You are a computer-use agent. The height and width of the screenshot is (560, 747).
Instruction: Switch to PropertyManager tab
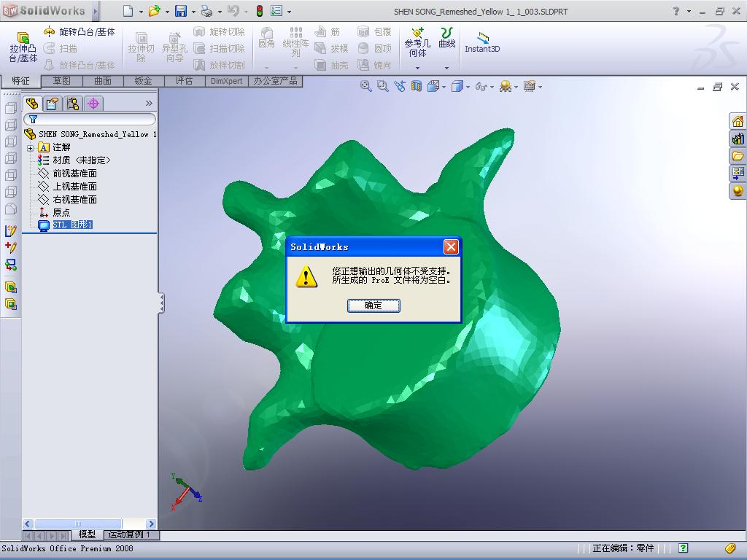click(x=52, y=104)
